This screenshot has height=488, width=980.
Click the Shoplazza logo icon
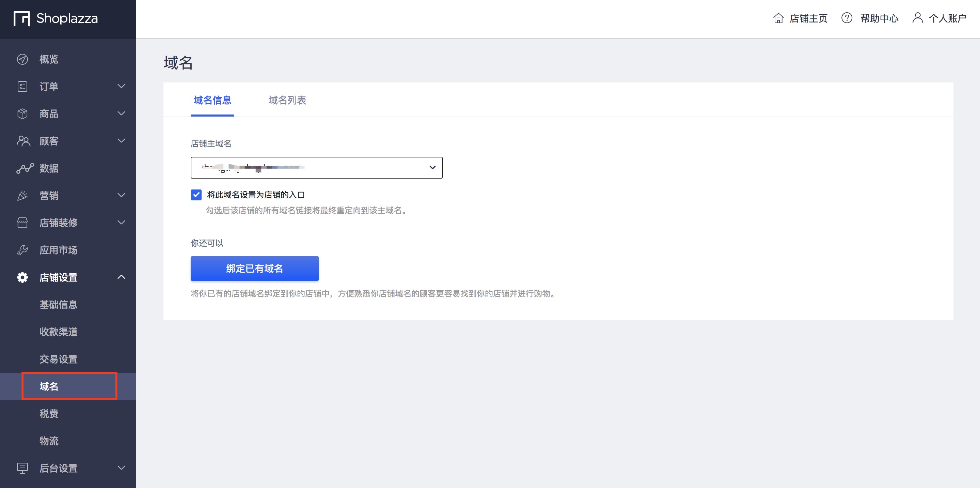(x=22, y=18)
